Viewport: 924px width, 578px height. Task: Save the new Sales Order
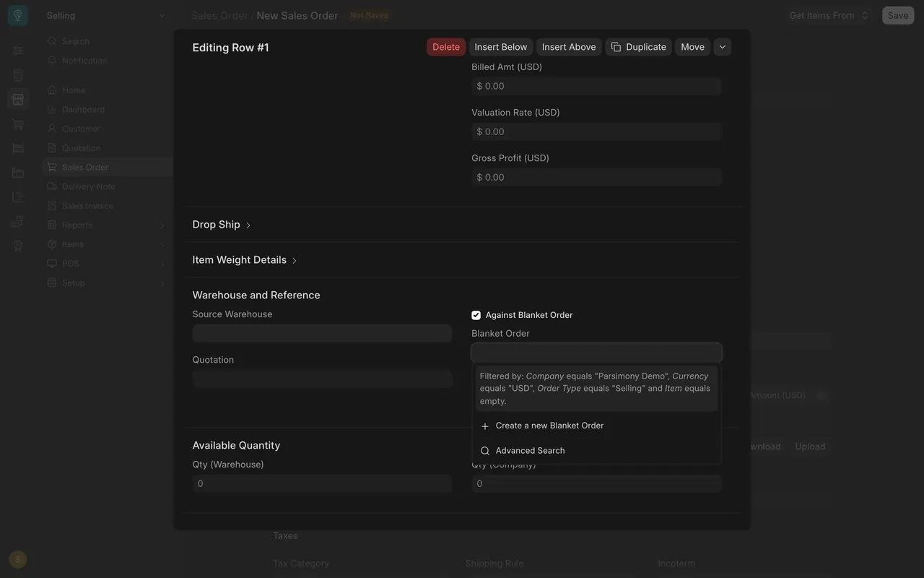(898, 15)
